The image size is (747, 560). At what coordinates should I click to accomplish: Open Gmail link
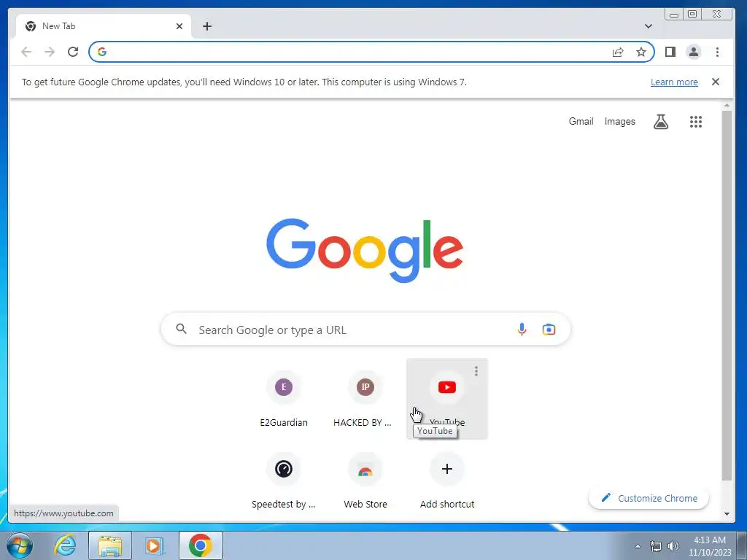[581, 122]
